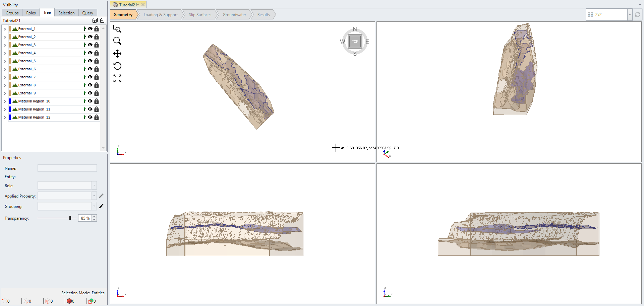Hide External_3 with its eye icon
Viewport: 644px width, 306px height.
[90, 45]
